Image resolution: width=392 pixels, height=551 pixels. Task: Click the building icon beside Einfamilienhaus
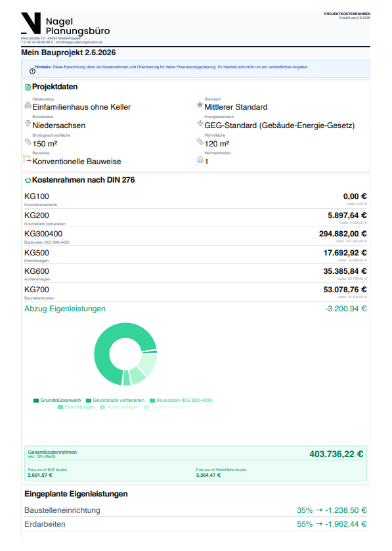click(28, 105)
